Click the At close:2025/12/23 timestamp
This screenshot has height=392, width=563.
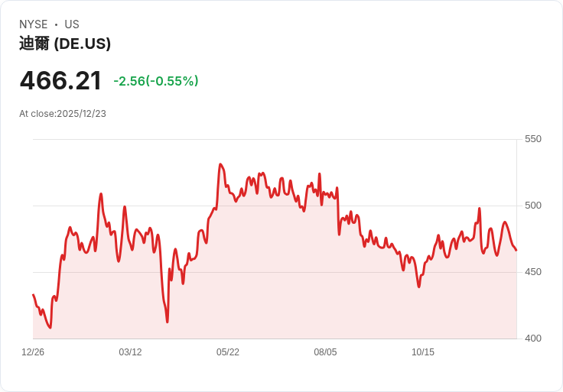tap(63, 114)
